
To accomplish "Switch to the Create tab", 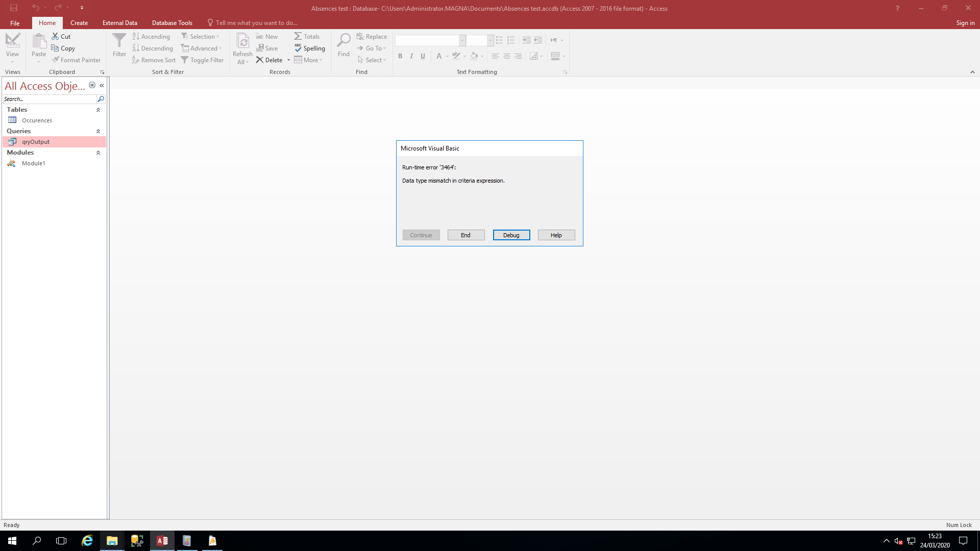I will pyautogui.click(x=79, y=23).
